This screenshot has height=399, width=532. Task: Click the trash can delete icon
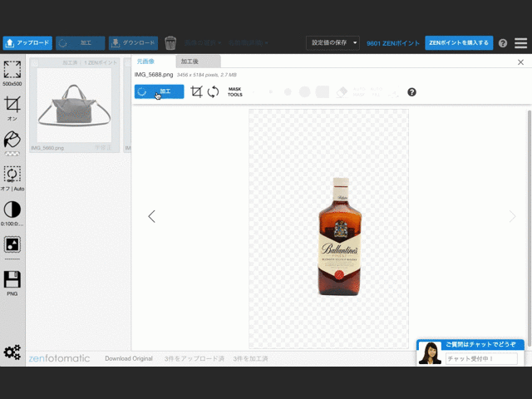coord(170,43)
